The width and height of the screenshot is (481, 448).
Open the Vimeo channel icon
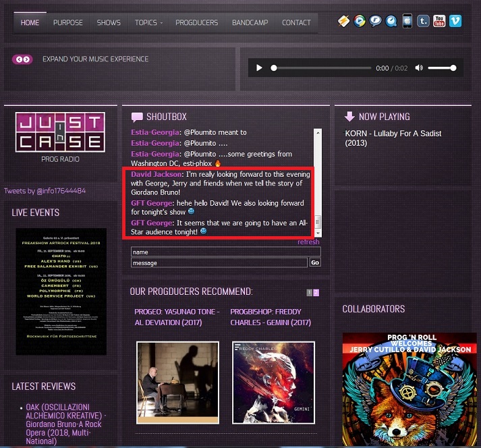click(455, 21)
